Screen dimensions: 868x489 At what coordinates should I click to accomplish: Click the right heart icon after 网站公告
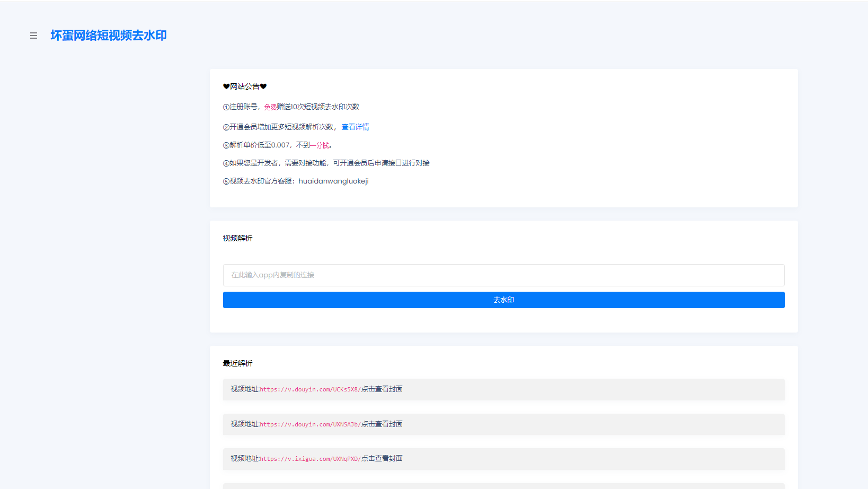pyautogui.click(x=263, y=86)
